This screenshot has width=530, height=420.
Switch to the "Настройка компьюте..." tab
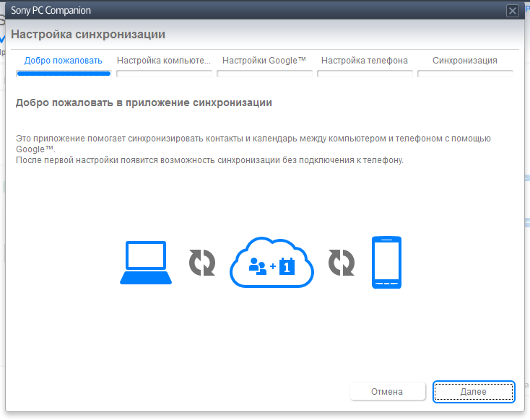164,61
